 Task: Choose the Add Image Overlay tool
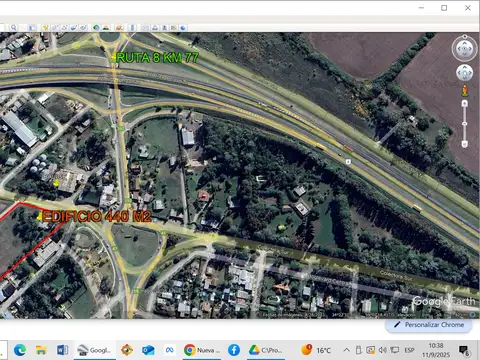74,28
